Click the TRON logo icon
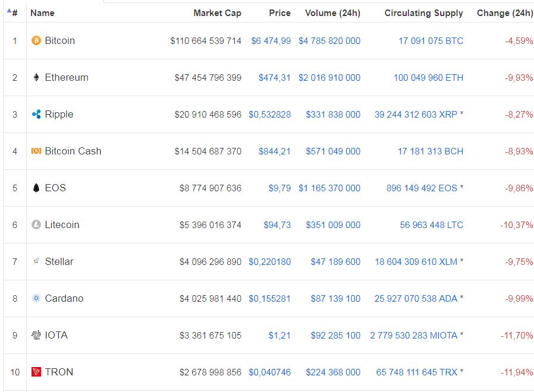 36,372
